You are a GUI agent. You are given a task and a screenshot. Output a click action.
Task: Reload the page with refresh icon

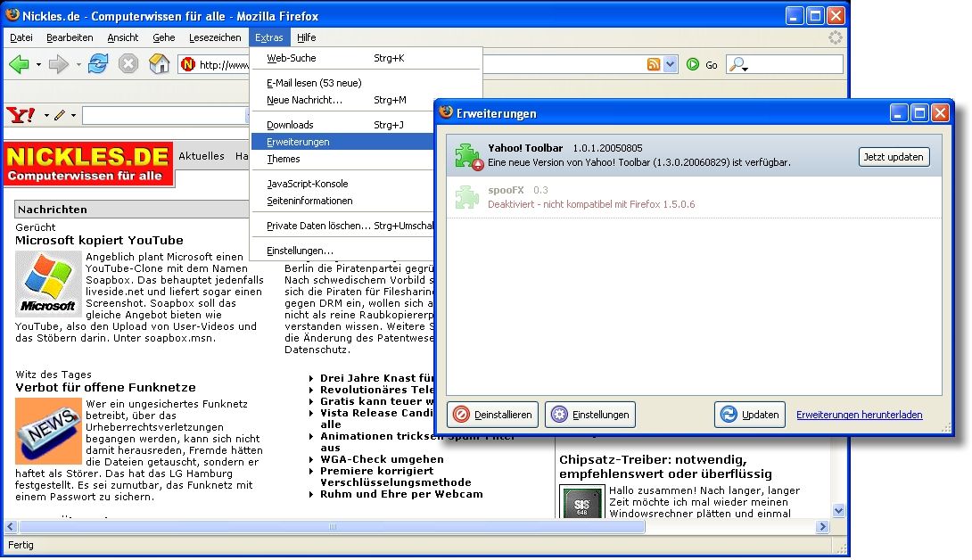pyautogui.click(x=98, y=63)
